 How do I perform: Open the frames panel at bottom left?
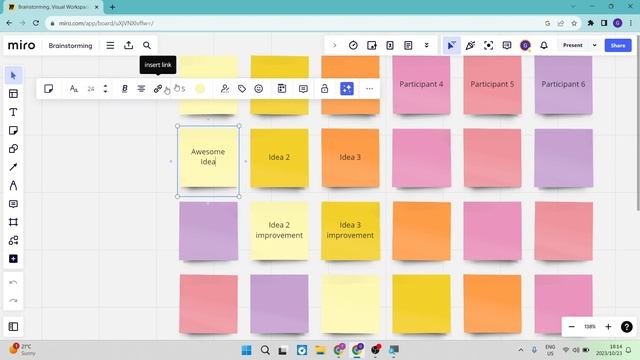coord(13,327)
